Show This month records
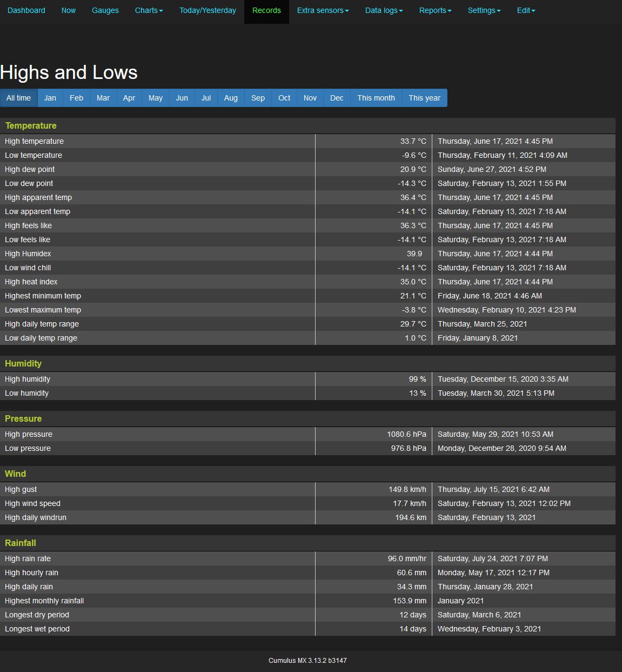This screenshot has width=622, height=672. click(376, 98)
